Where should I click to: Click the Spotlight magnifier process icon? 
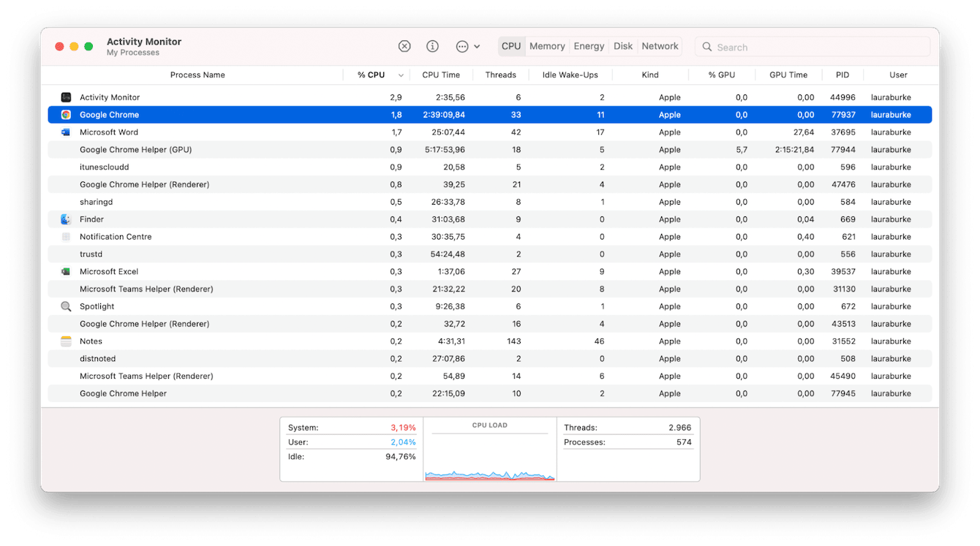(x=66, y=307)
